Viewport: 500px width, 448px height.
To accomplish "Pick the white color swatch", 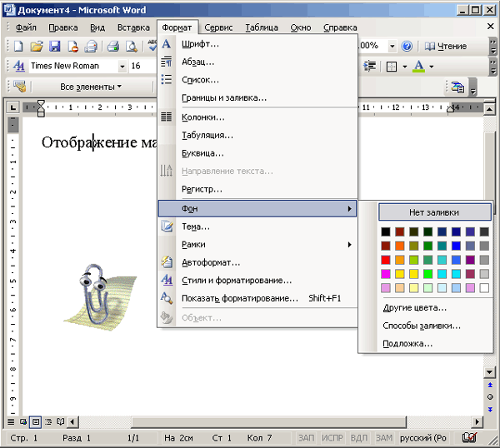I will pos(484,288).
